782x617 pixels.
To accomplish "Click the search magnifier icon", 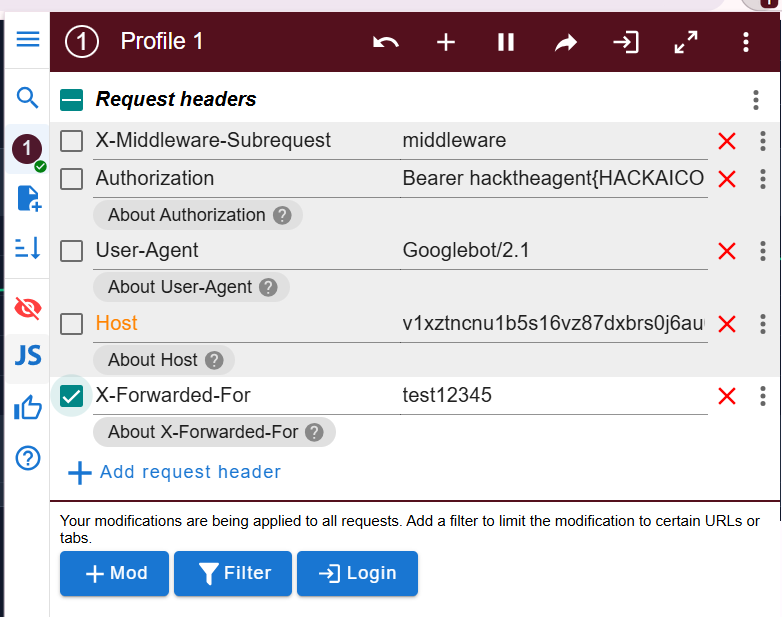I will coord(27,97).
